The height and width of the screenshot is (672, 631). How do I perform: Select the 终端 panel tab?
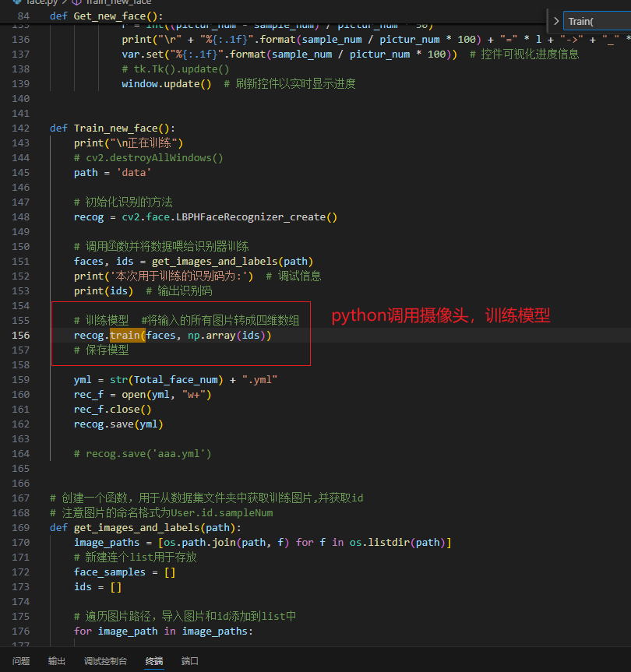tap(154, 661)
